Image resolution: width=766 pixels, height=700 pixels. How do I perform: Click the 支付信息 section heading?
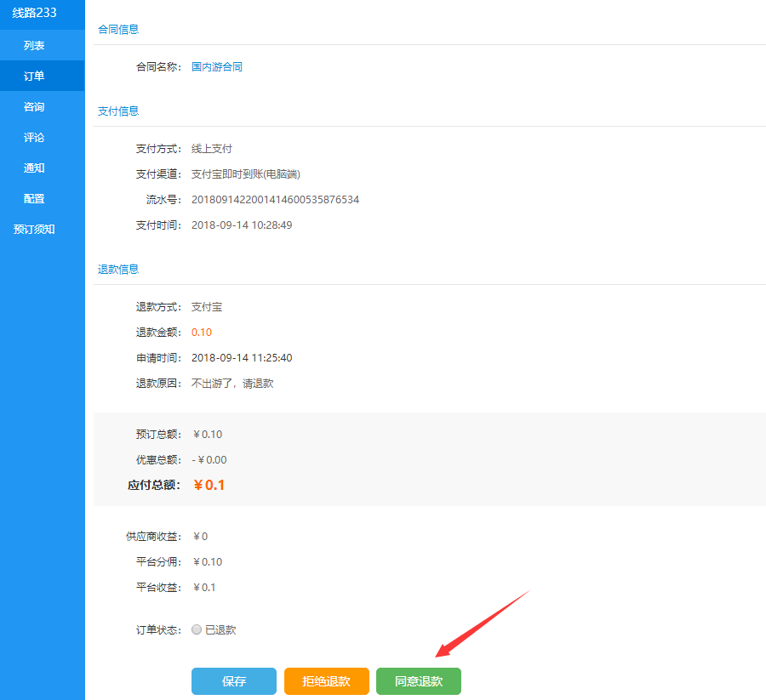(x=118, y=111)
